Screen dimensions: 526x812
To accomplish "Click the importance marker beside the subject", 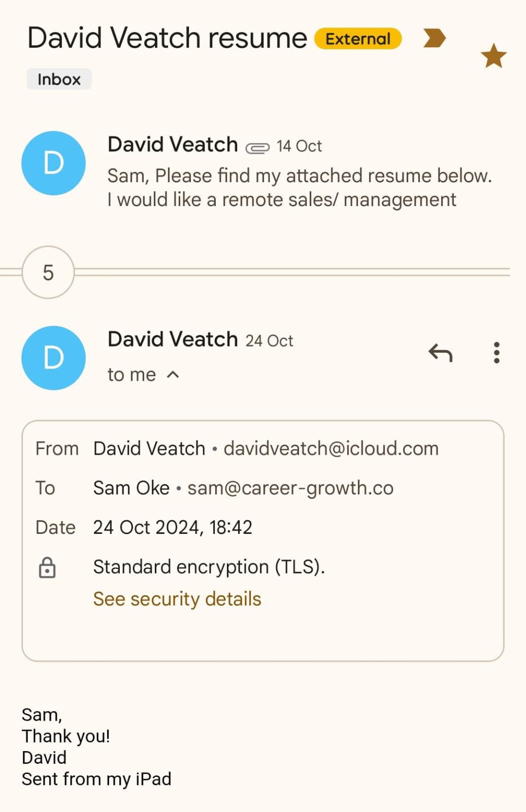I will 434,38.
